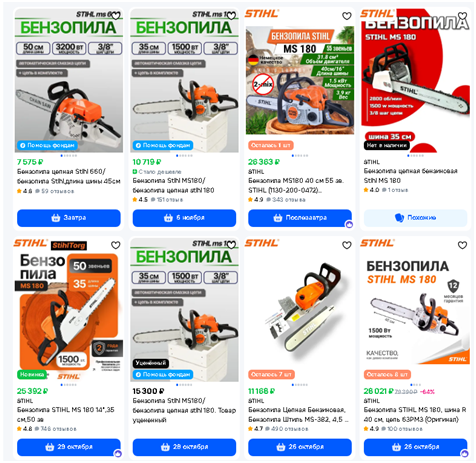Click Помощь фондам badge on first product

[x=47, y=145]
